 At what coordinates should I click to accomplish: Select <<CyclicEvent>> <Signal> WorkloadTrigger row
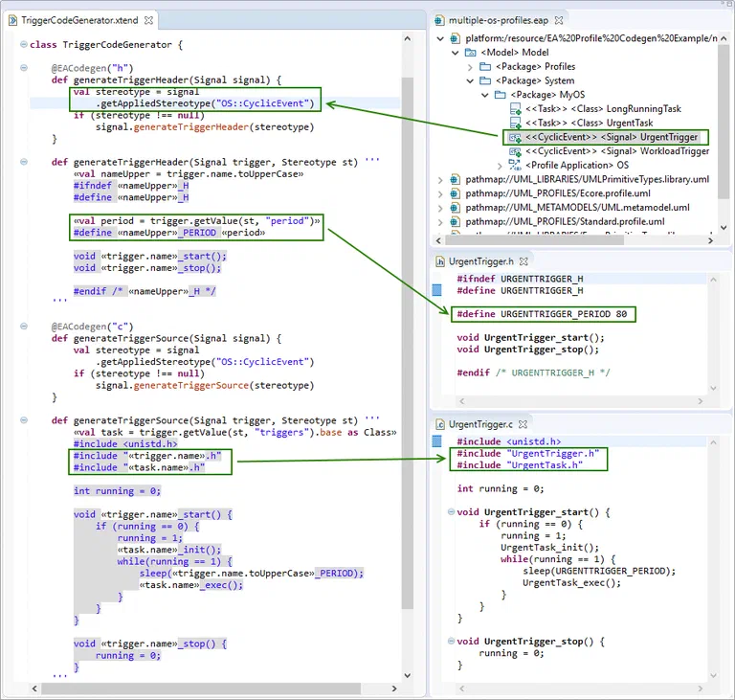(617, 151)
